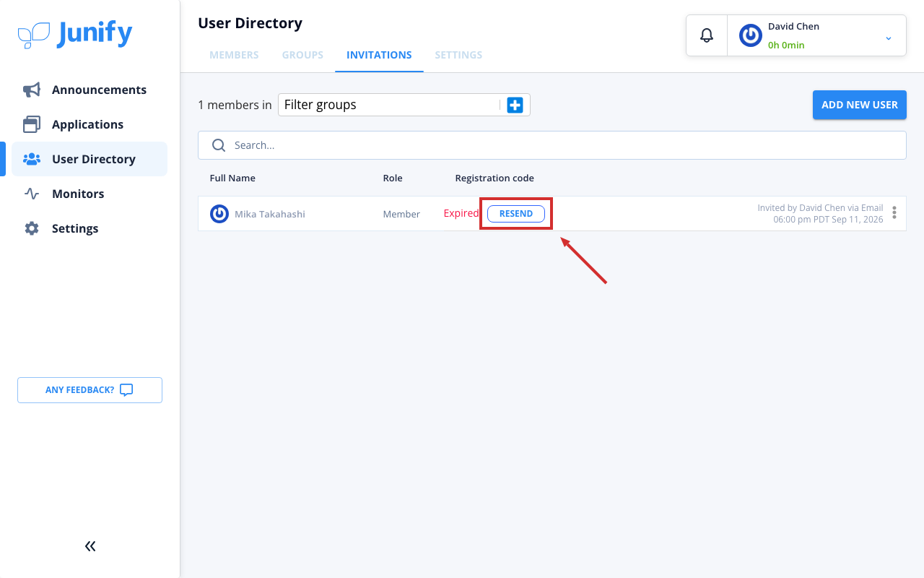Image resolution: width=924 pixels, height=578 pixels.
Task: Click the blue plus add-group icon
Action: [515, 105]
